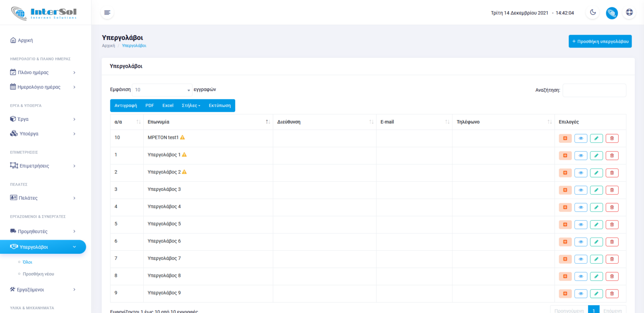Expand the Έργα sidebar menu
This screenshot has height=313, width=644.
43,119
